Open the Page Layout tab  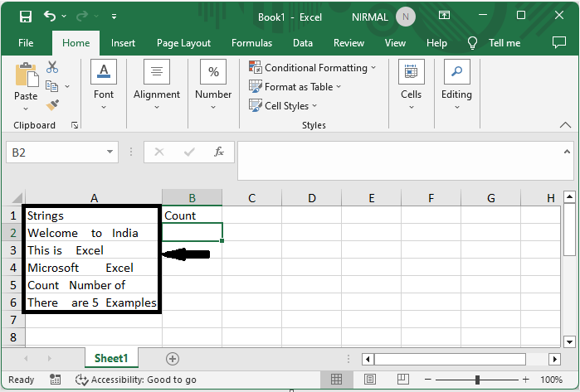(183, 43)
